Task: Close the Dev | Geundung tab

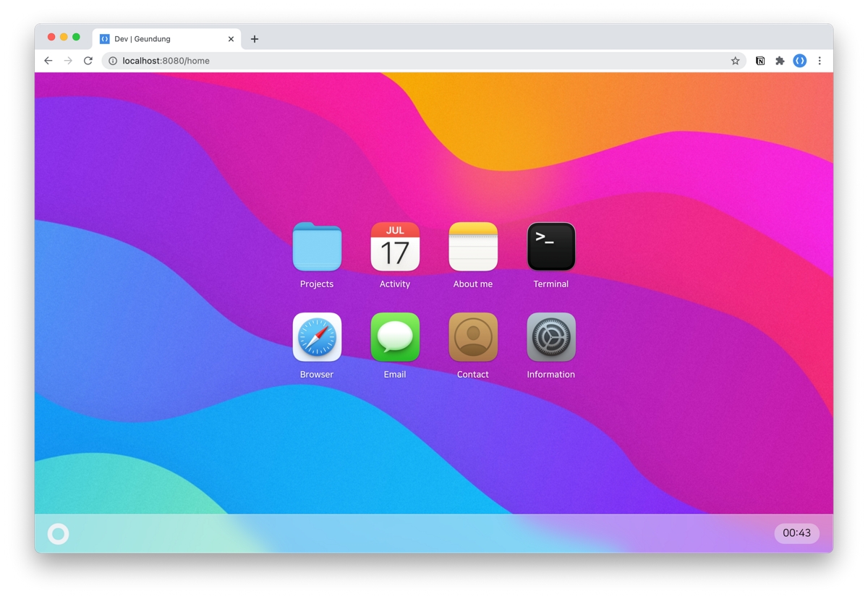Action: coord(231,39)
